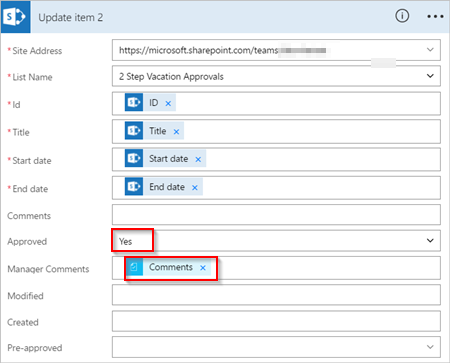
Task: Open the ellipsis more options menu
Action: pos(435,16)
